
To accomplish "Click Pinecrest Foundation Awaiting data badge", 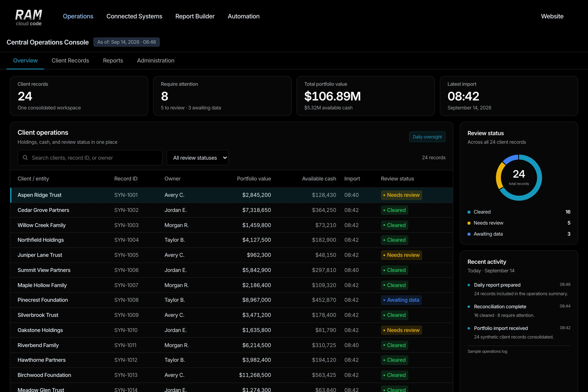I will pos(401,300).
